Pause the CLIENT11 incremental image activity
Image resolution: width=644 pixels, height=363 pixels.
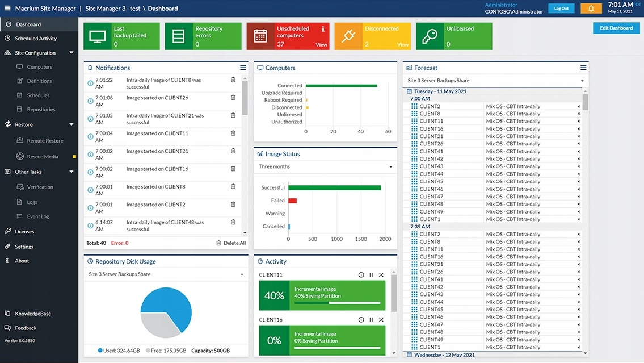(x=371, y=275)
